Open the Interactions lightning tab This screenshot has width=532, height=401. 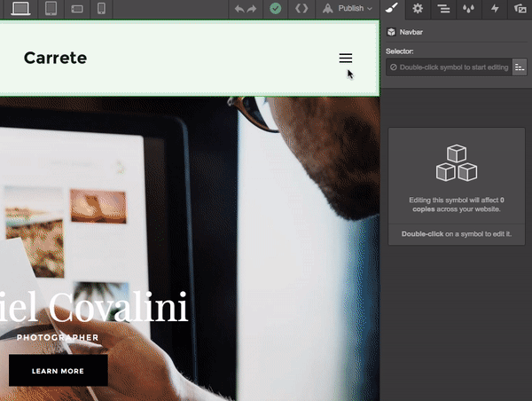tap(495, 9)
